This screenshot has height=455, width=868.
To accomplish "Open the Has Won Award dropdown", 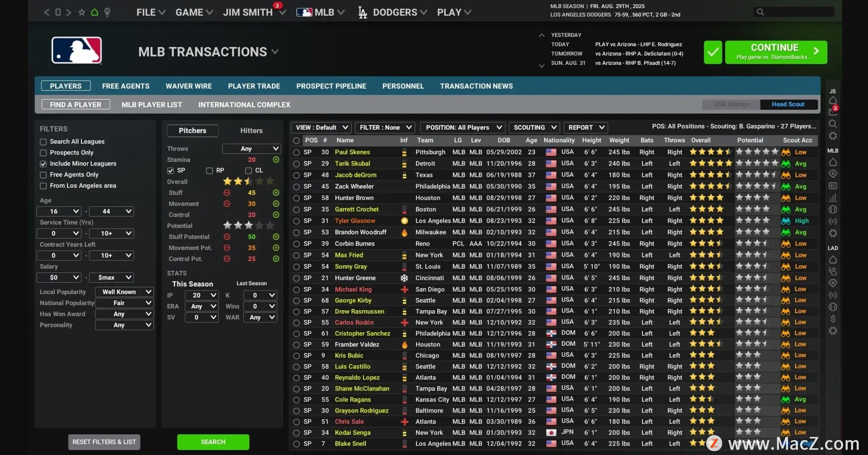I will point(124,314).
